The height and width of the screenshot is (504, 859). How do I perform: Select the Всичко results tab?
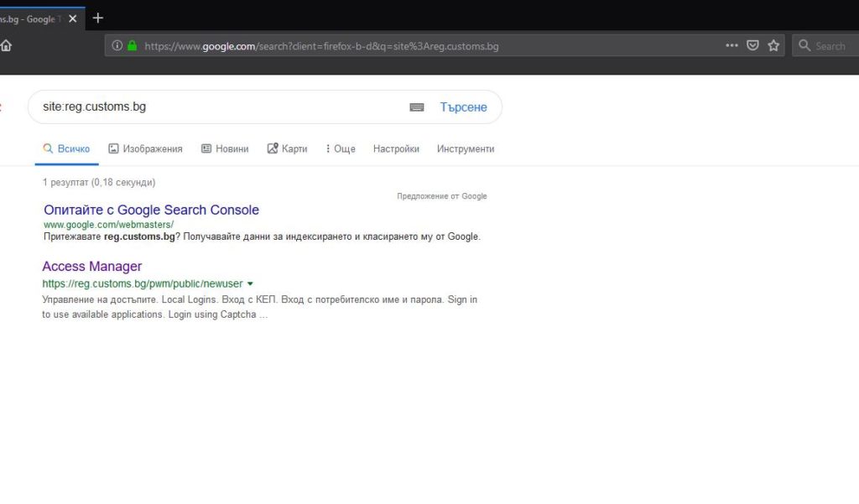coord(66,149)
